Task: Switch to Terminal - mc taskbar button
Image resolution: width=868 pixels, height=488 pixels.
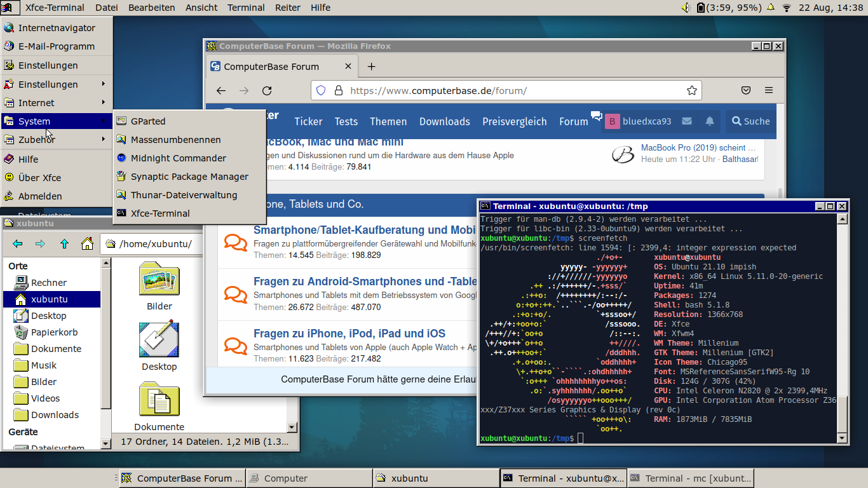Action: pyautogui.click(x=691, y=478)
